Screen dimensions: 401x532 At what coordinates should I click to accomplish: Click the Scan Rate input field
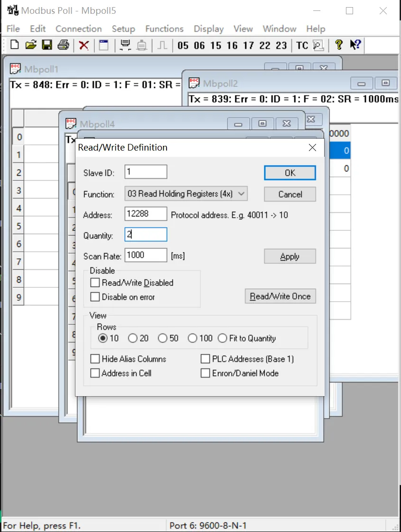146,255
